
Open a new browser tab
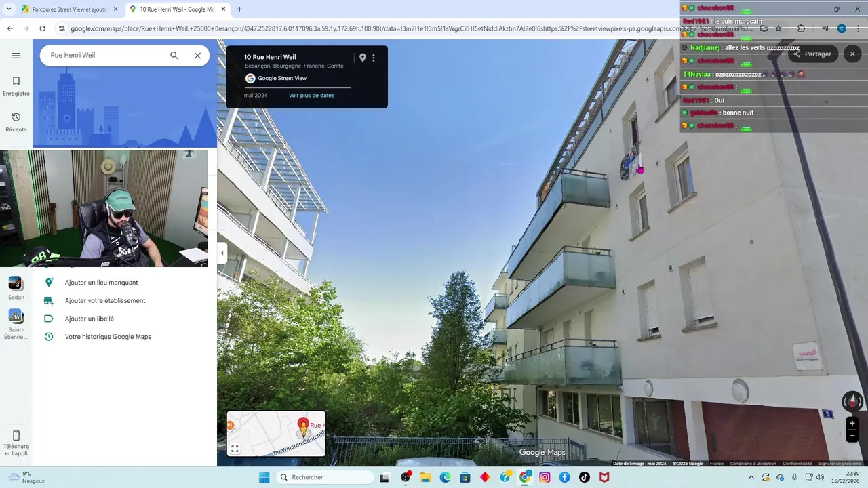point(239,9)
